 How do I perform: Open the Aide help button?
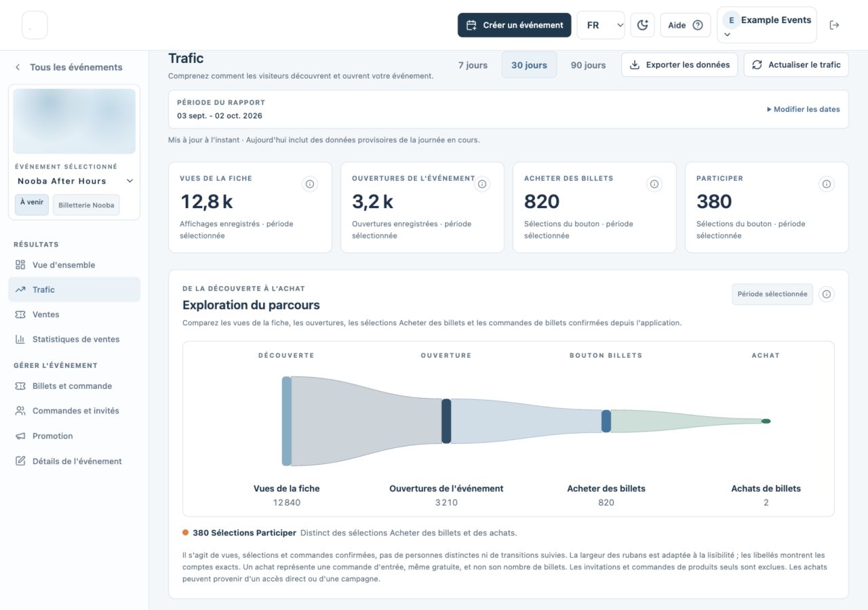[x=686, y=25]
